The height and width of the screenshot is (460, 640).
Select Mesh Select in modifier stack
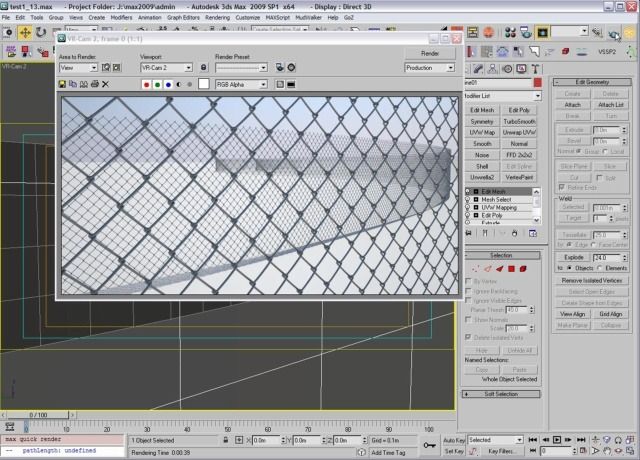tap(496, 200)
